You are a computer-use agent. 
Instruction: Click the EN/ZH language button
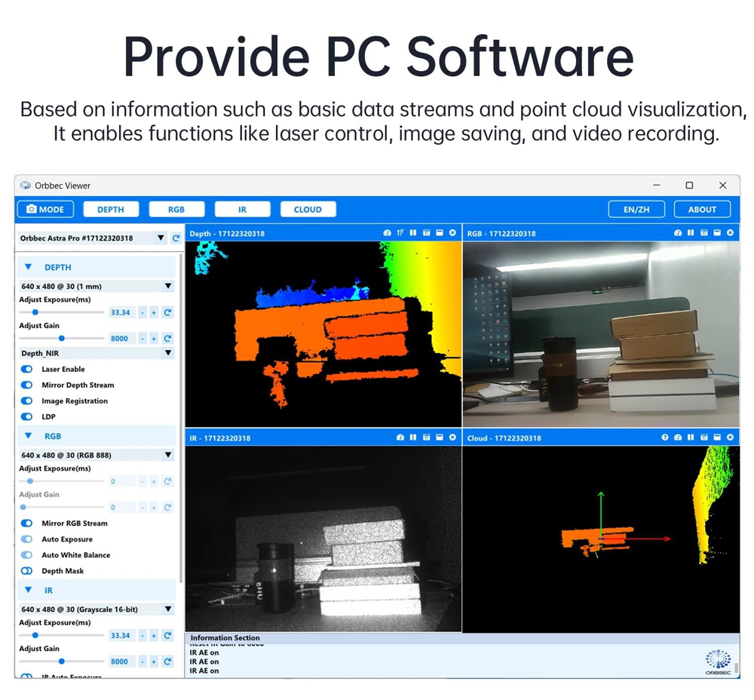click(637, 210)
